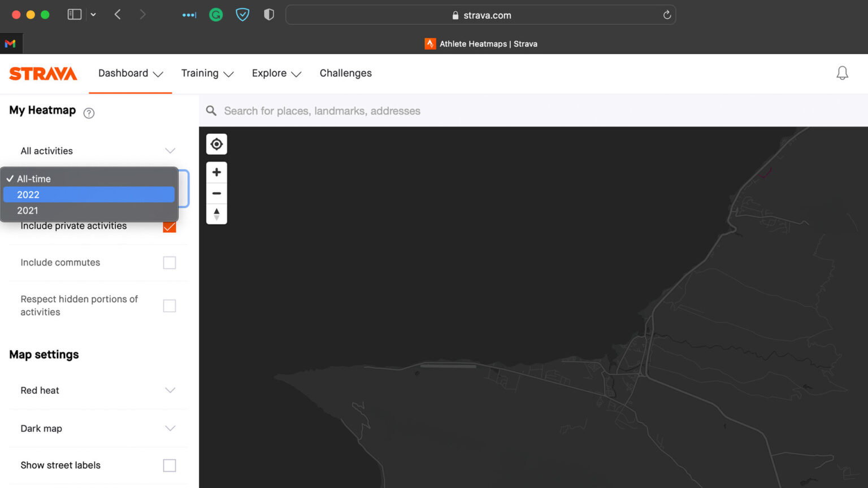Viewport: 868px width, 488px height.
Task: Open the My Heatmap help tooltip
Action: [x=89, y=113]
